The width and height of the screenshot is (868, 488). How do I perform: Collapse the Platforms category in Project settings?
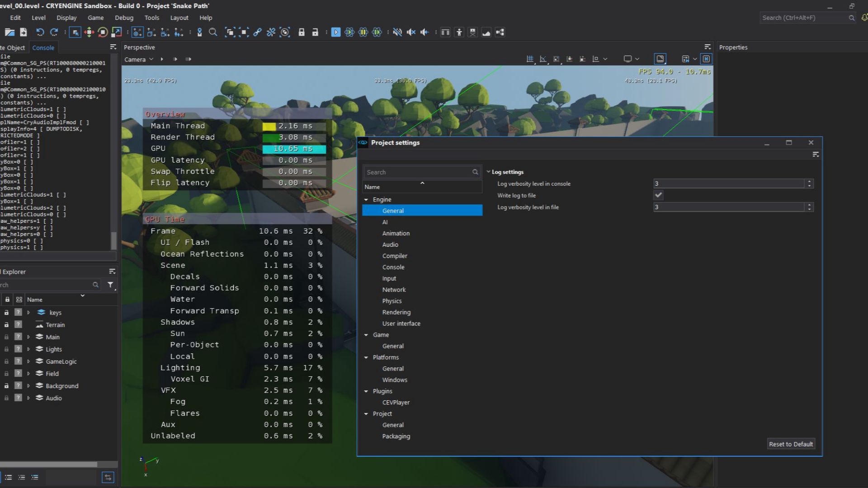[366, 357]
